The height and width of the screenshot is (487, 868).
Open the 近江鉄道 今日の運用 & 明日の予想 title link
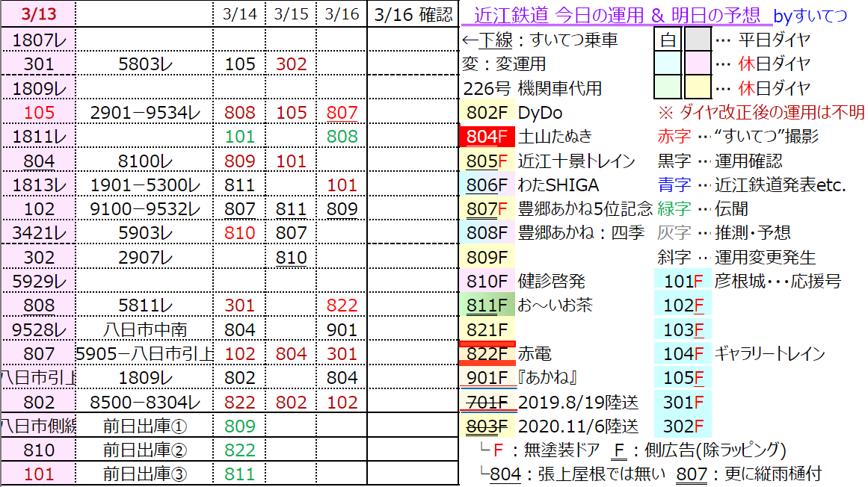(x=617, y=15)
